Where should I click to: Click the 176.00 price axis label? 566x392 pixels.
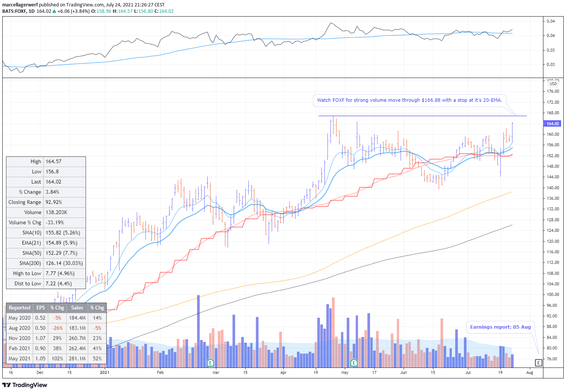click(x=553, y=91)
